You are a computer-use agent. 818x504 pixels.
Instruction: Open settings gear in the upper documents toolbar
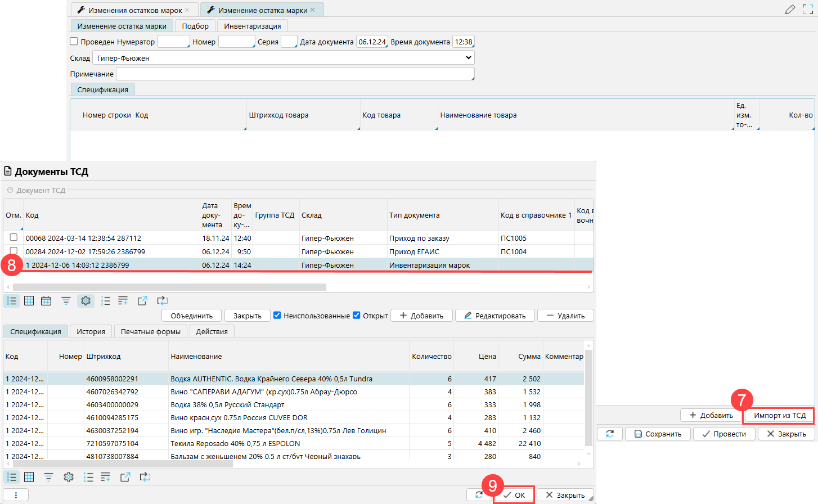pyautogui.click(x=86, y=301)
